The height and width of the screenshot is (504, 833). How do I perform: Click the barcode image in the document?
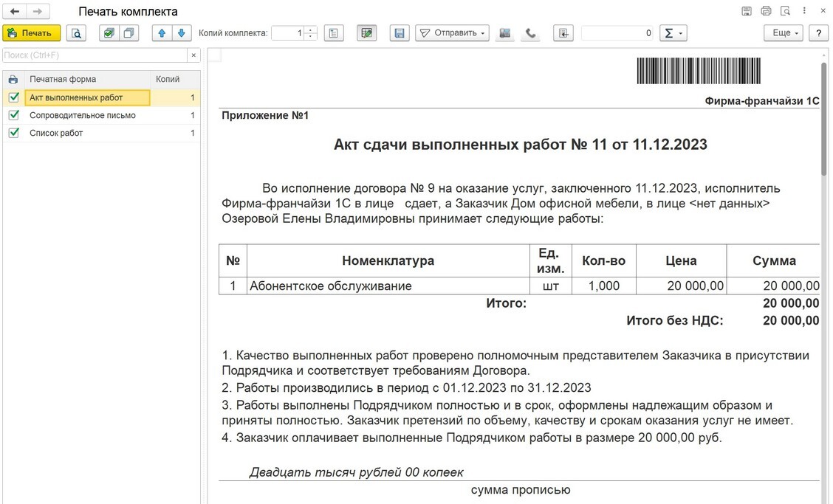(699, 70)
